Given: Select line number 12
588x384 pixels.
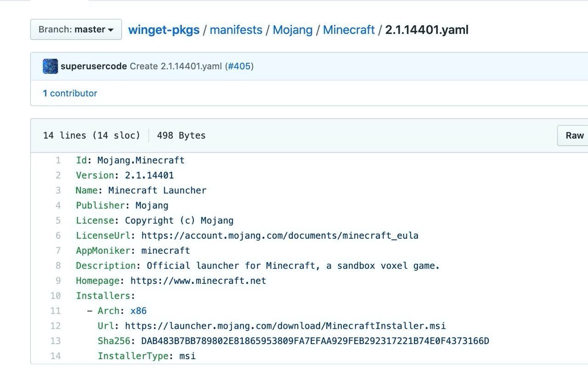Looking at the screenshot, I should 56,326.
